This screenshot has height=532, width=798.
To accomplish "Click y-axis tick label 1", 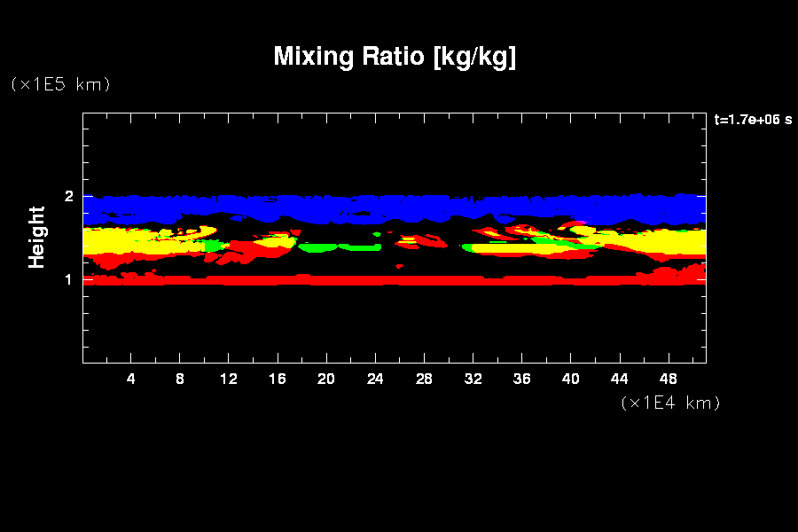I will (68, 279).
